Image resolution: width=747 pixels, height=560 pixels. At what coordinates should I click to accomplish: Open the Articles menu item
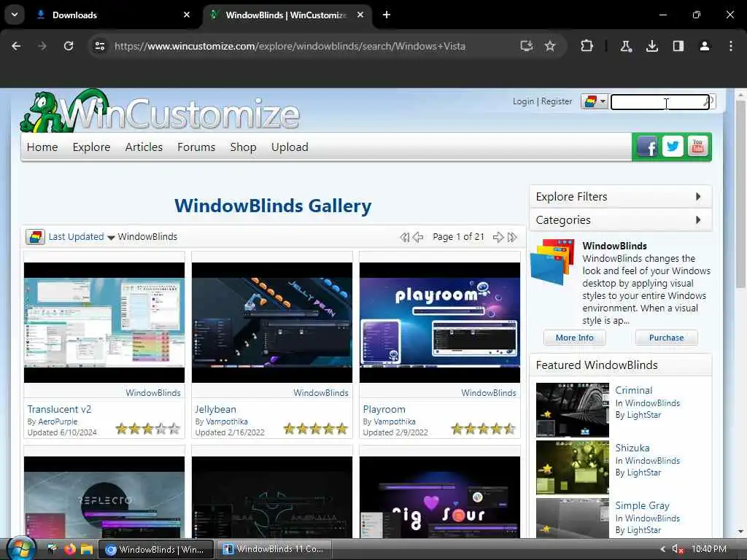pos(144,147)
